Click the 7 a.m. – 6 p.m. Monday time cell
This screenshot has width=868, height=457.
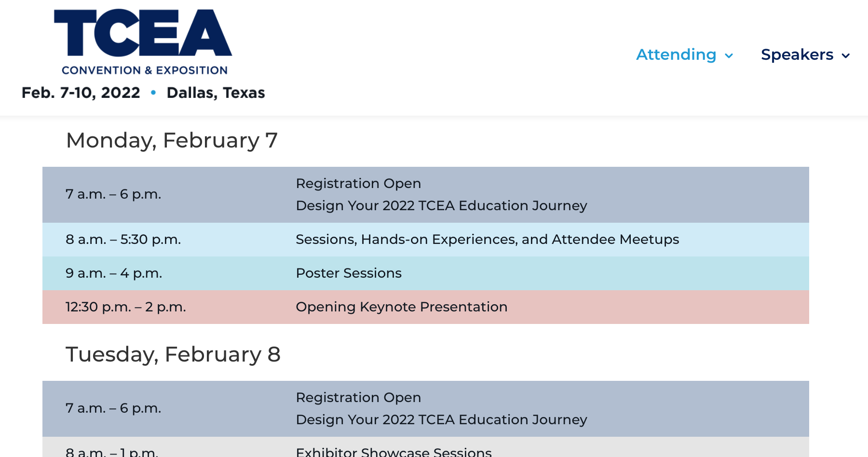pos(113,195)
